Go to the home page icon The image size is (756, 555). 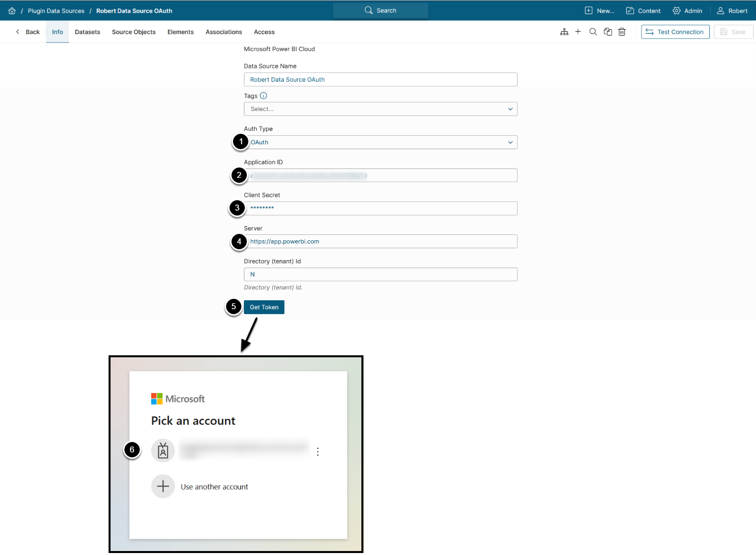coord(12,10)
